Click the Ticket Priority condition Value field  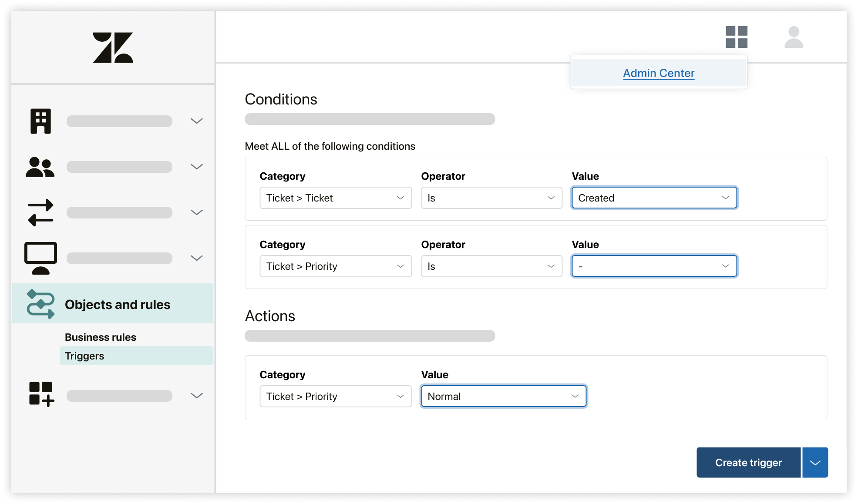[653, 265]
